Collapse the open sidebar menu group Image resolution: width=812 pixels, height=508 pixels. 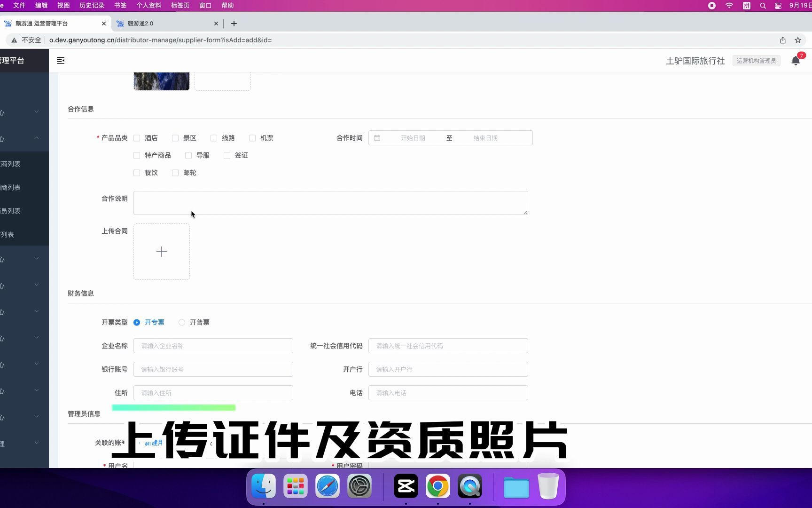37,138
